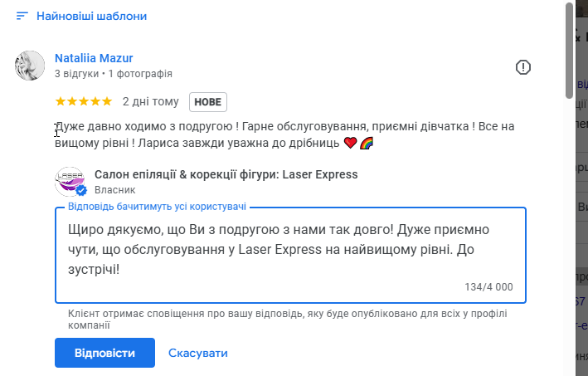
Task: Click the scrollbar up arrow
Action: pyautogui.click(x=569, y=5)
